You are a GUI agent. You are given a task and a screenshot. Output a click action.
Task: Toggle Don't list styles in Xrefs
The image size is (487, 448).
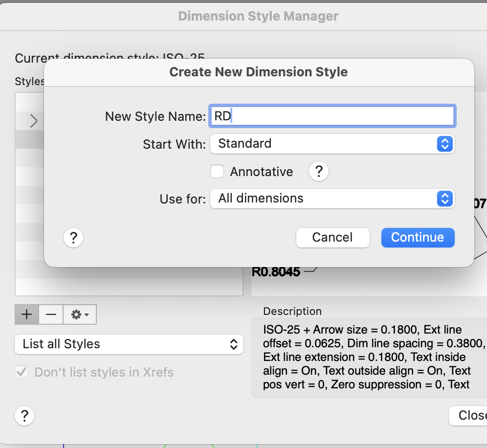[x=22, y=372]
